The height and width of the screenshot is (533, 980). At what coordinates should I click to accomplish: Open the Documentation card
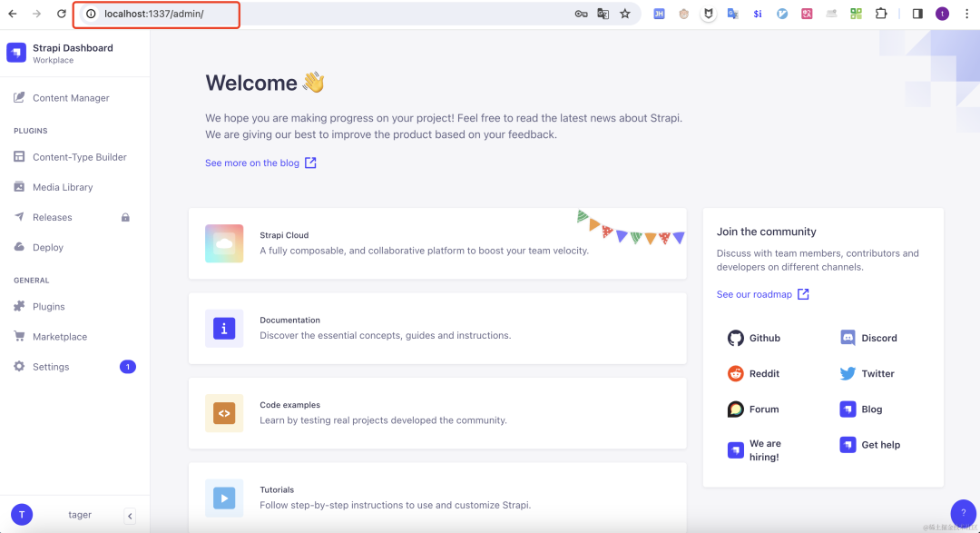click(x=437, y=329)
